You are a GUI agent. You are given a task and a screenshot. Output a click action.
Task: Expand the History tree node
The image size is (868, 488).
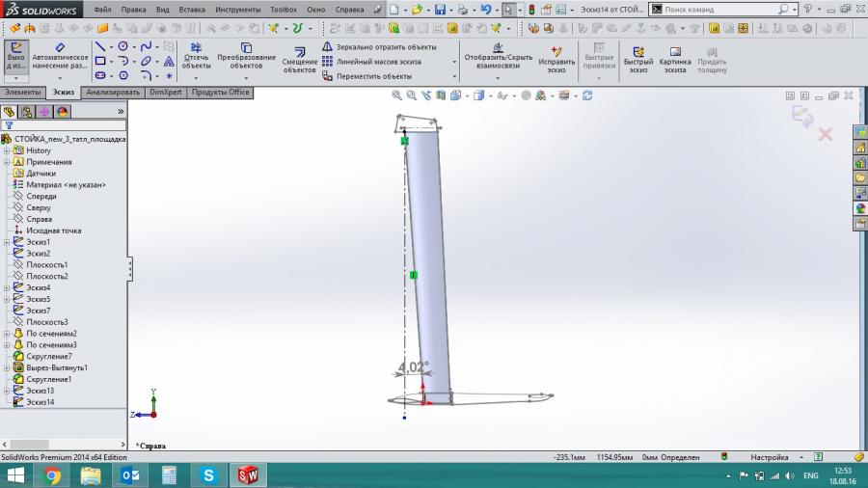pyautogui.click(x=7, y=150)
